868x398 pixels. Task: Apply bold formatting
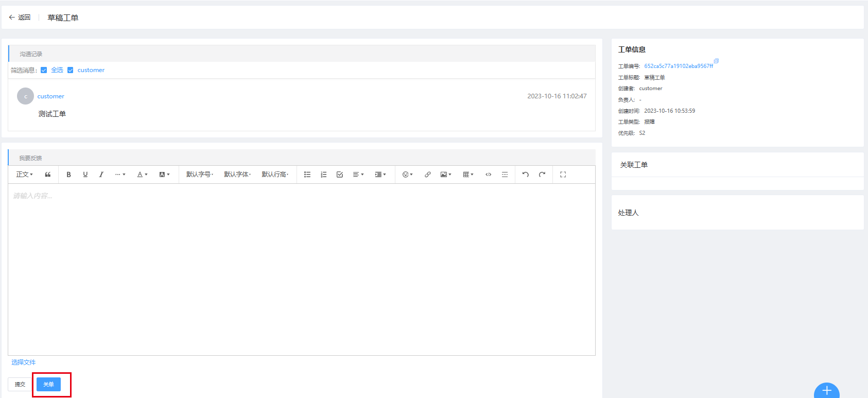tap(68, 175)
